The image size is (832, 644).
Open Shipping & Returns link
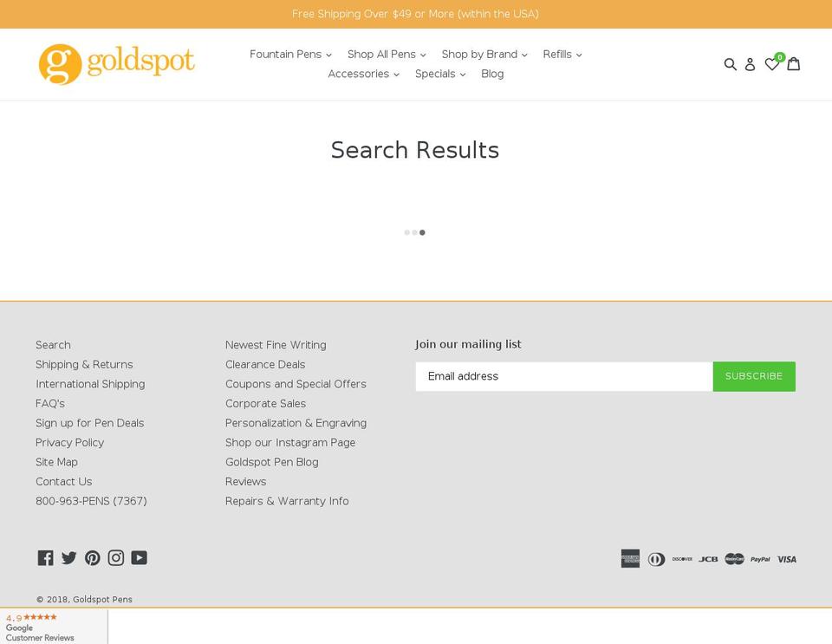click(x=84, y=364)
